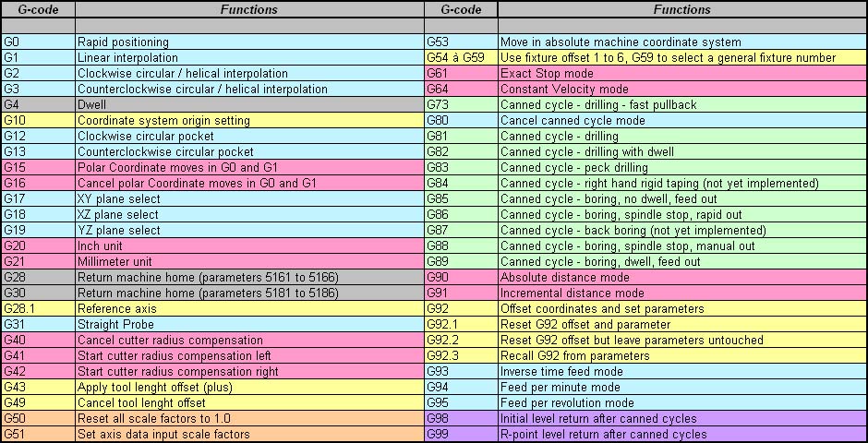Select the G10 Coordinate system origin setting cell
The height and width of the screenshot is (443, 868).
tap(249, 120)
